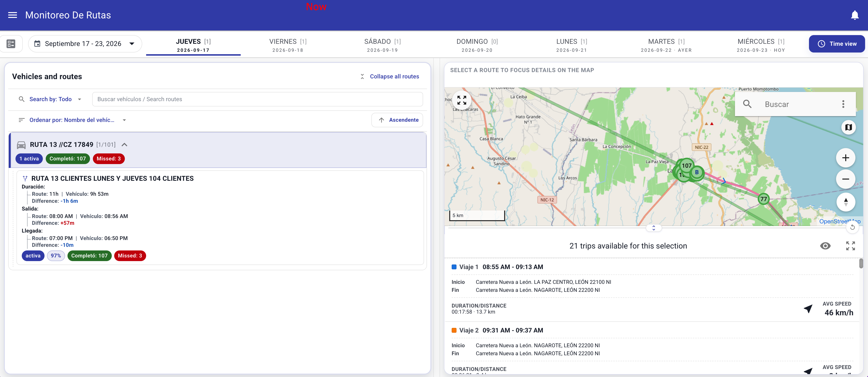Select the JUEVES 2026-09-17 tab
This screenshot has height=377, width=868.
(x=193, y=45)
